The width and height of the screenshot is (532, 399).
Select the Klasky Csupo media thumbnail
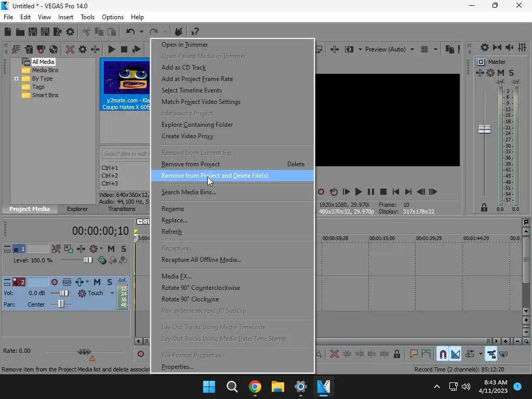click(x=125, y=84)
